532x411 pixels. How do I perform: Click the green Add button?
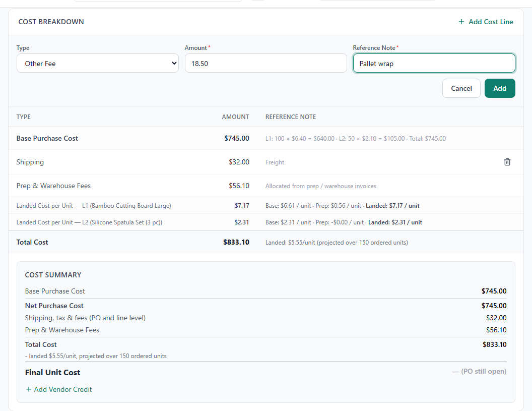click(x=500, y=88)
